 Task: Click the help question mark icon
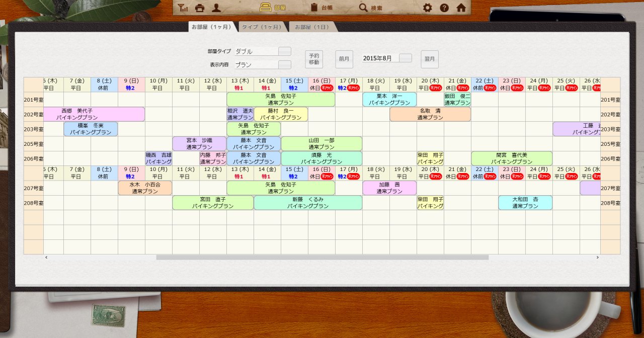(444, 8)
